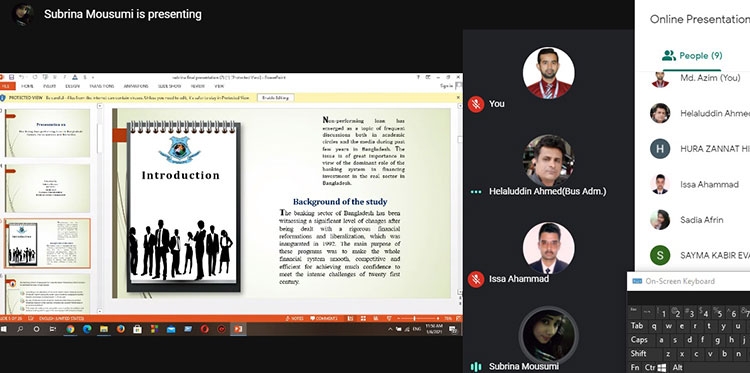
Task: Open the Notes pane from status bar
Action: point(295,318)
